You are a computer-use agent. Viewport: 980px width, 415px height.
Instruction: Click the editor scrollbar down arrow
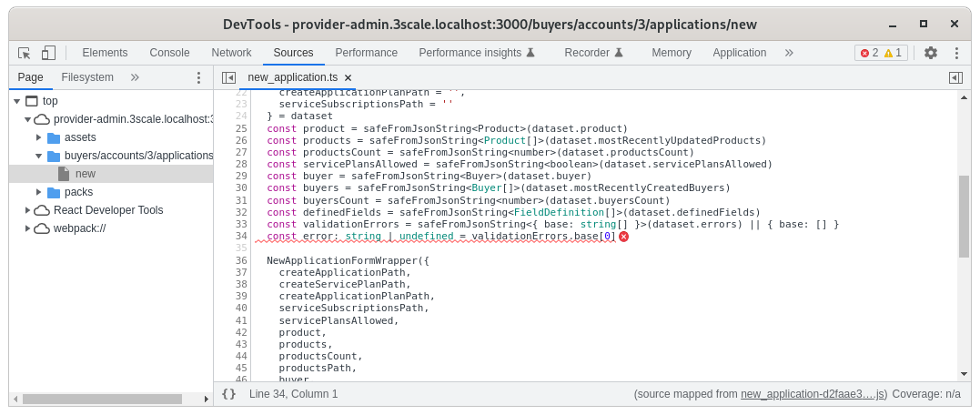coord(964,374)
